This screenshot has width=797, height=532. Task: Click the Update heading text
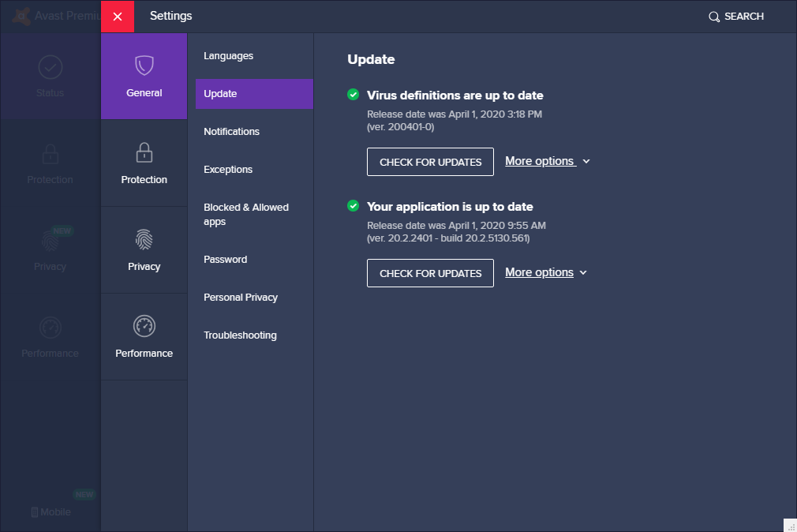tap(371, 59)
